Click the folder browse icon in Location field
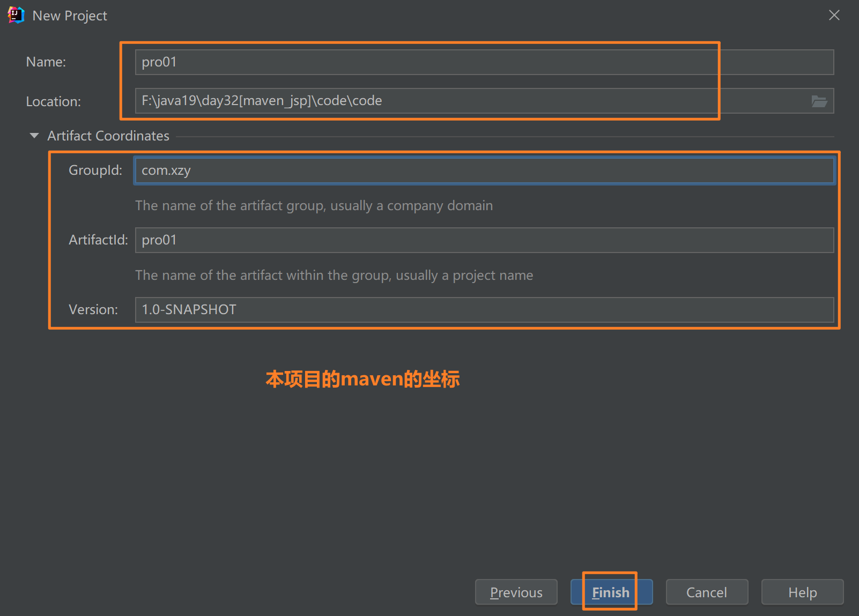 coord(819,101)
